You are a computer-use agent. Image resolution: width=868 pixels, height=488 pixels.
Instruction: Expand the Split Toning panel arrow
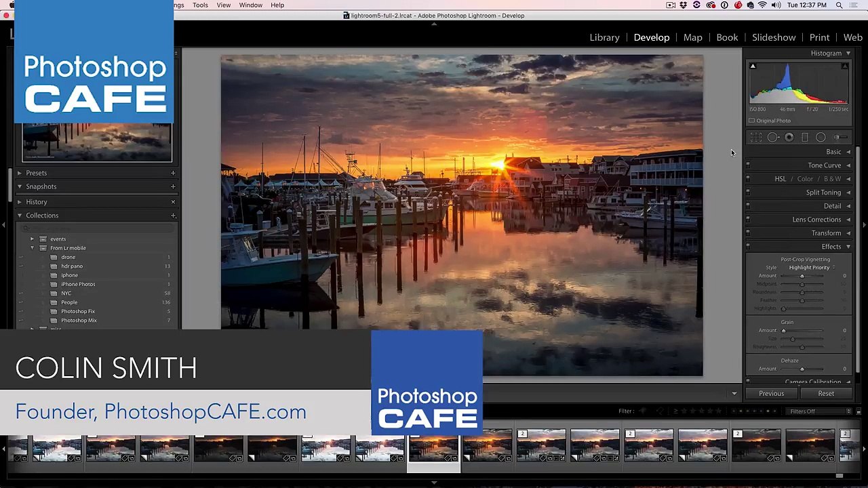[x=848, y=192]
